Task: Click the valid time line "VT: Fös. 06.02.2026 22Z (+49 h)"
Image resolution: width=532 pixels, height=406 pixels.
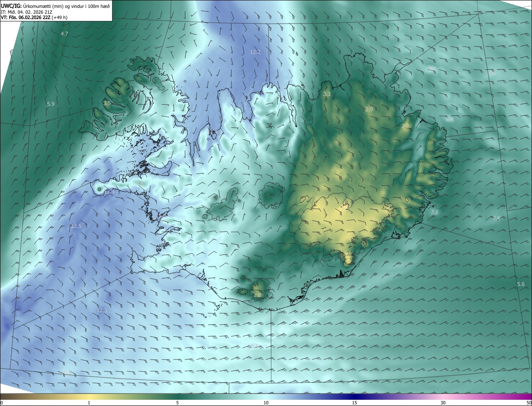Action: 34,17
